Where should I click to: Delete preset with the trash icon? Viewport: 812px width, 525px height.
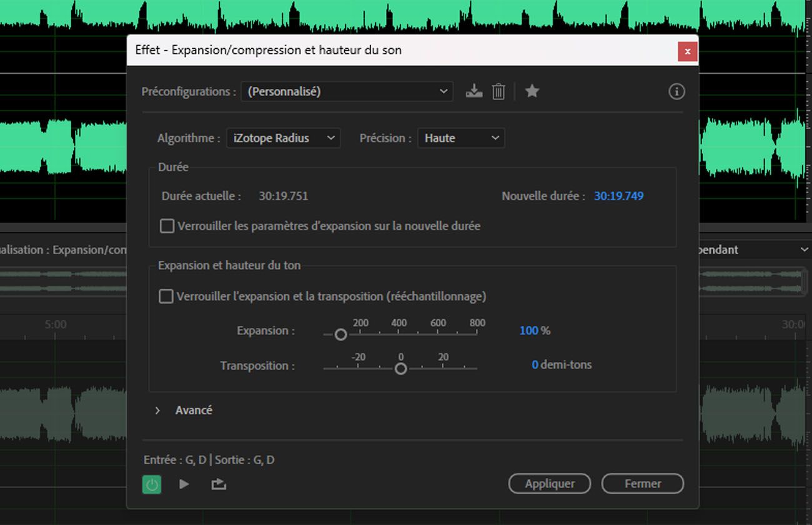pos(498,91)
